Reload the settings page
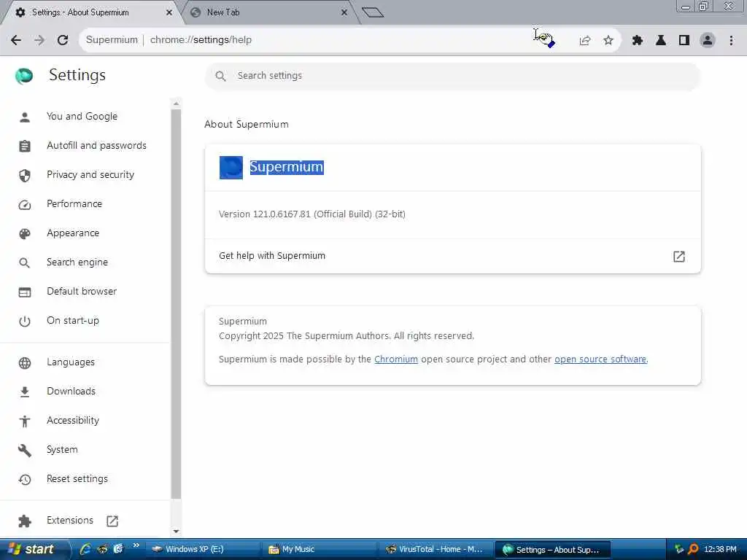 tap(63, 40)
